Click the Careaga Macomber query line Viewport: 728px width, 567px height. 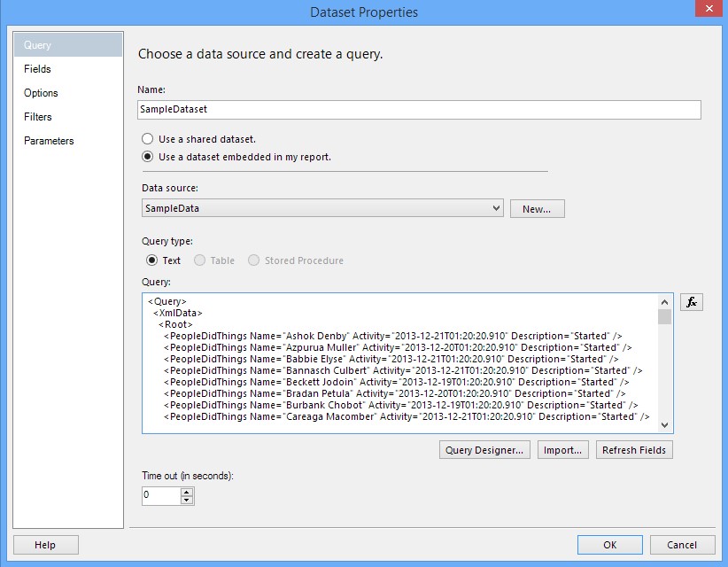click(x=407, y=416)
